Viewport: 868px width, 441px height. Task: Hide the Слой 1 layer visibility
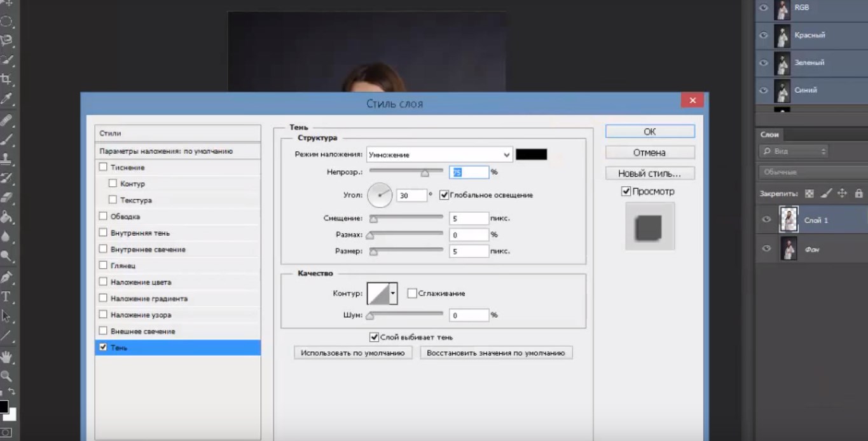click(x=766, y=220)
